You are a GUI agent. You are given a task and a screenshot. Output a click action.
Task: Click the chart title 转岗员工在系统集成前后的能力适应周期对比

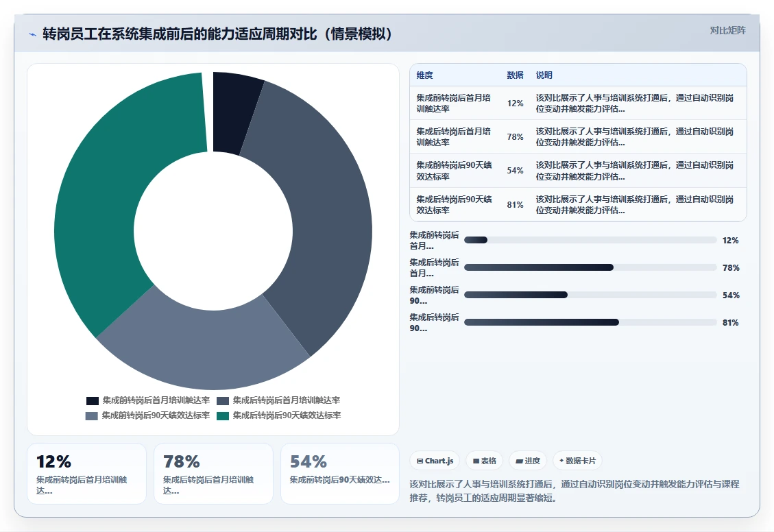[x=180, y=34]
